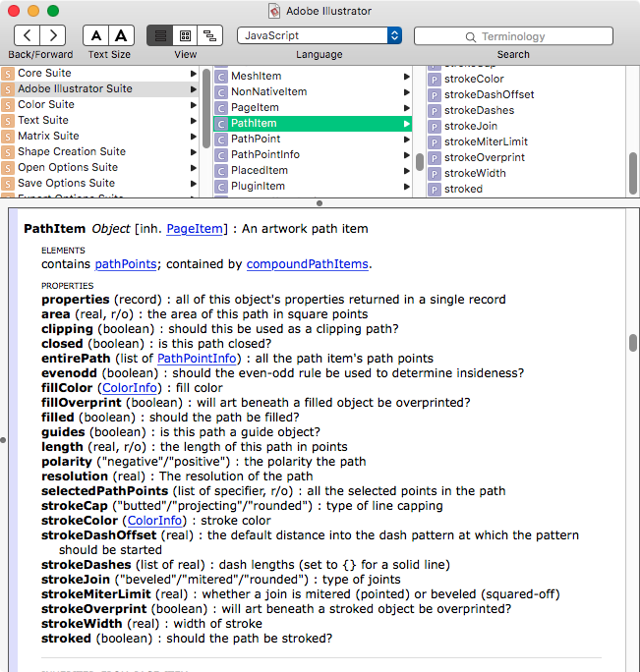Click the strokeDashes property icon
The height and width of the screenshot is (672, 640).
(x=435, y=111)
